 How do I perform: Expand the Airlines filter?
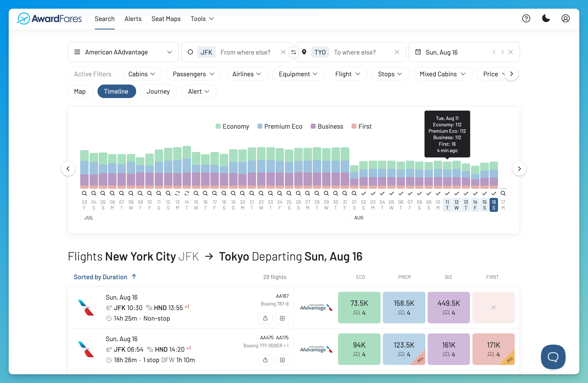click(x=247, y=74)
